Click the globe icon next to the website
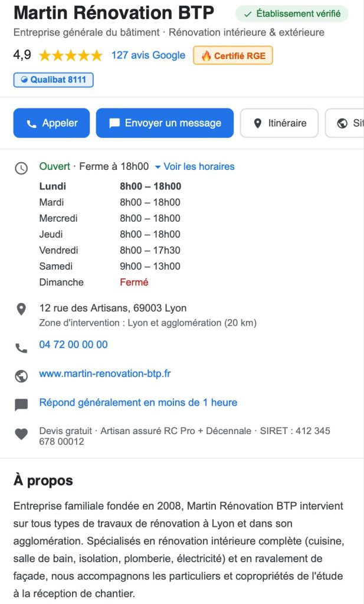Screen dimensions: 364x604 pos(22,373)
